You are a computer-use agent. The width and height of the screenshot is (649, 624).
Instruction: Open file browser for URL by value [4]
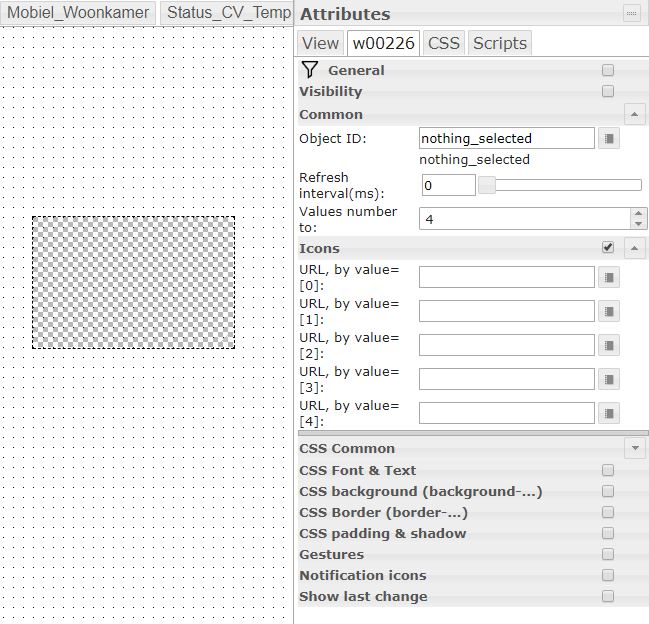click(x=608, y=413)
